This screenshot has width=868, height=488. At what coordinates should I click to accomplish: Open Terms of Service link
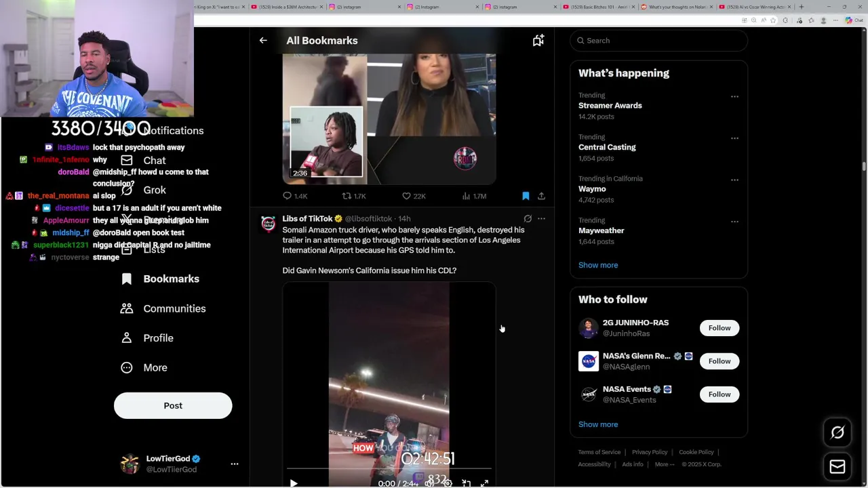pyautogui.click(x=599, y=452)
